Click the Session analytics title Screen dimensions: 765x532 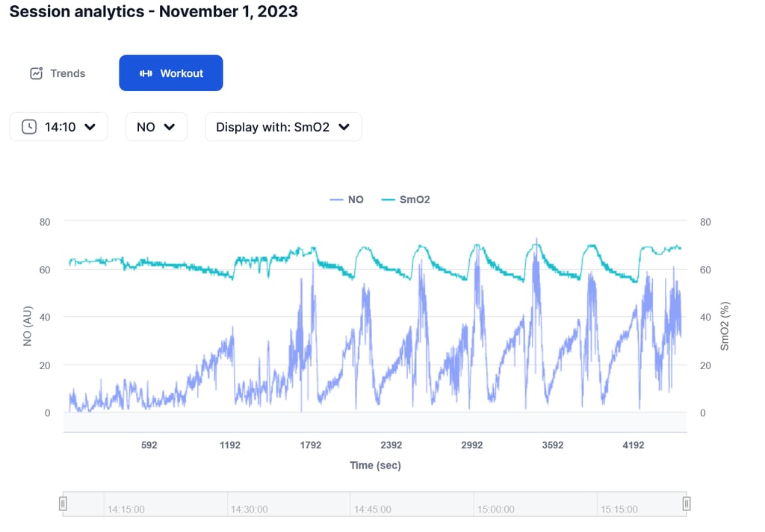(152, 12)
